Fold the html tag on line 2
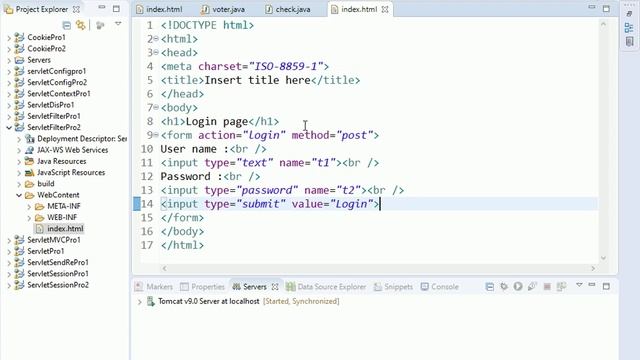 (x=156, y=39)
